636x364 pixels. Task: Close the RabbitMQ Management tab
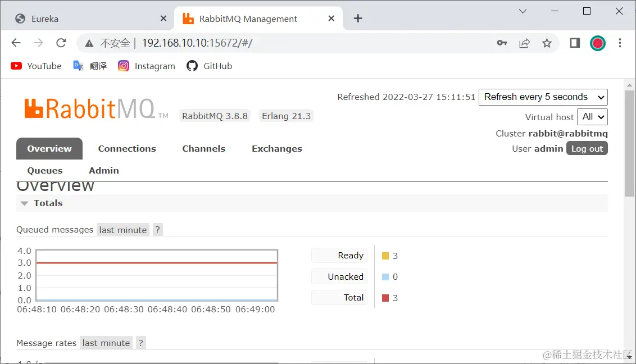[331, 18]
